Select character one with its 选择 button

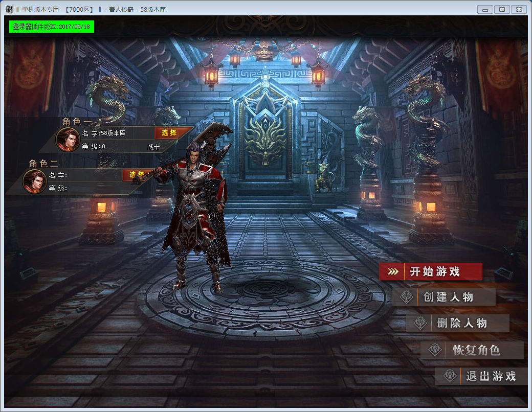(x=169, y=132)
